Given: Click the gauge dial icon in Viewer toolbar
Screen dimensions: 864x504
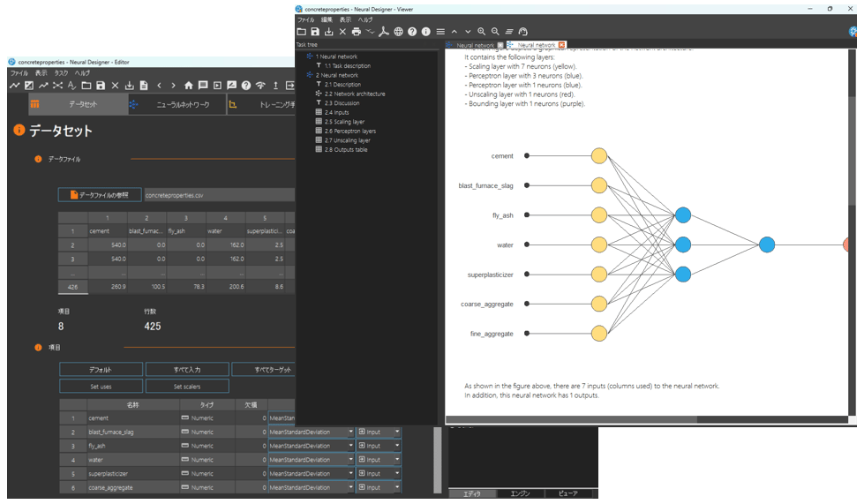Looking at the screenshot, I should click(x=523, y=32).
